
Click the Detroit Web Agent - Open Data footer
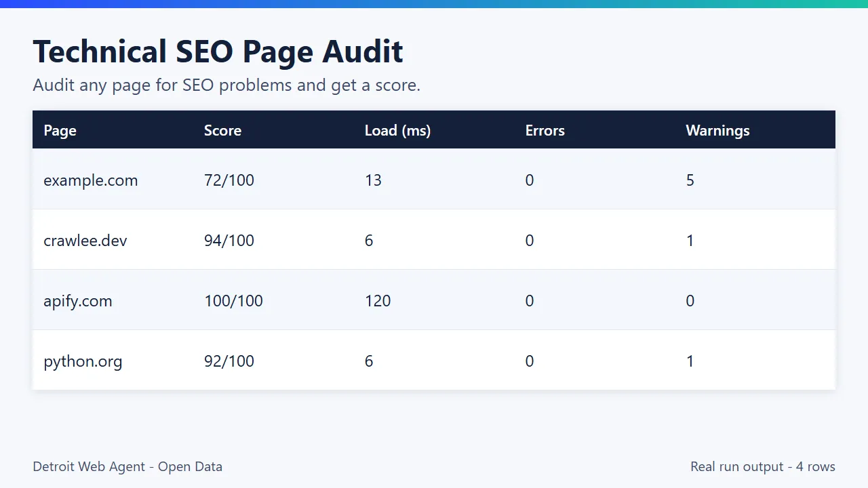point(127,467)
